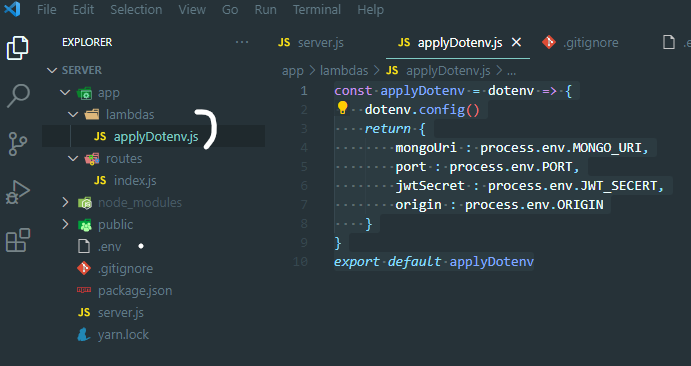Collapse the routes folder chevron
The image size is (691, 366).
[x=73, y=159]
